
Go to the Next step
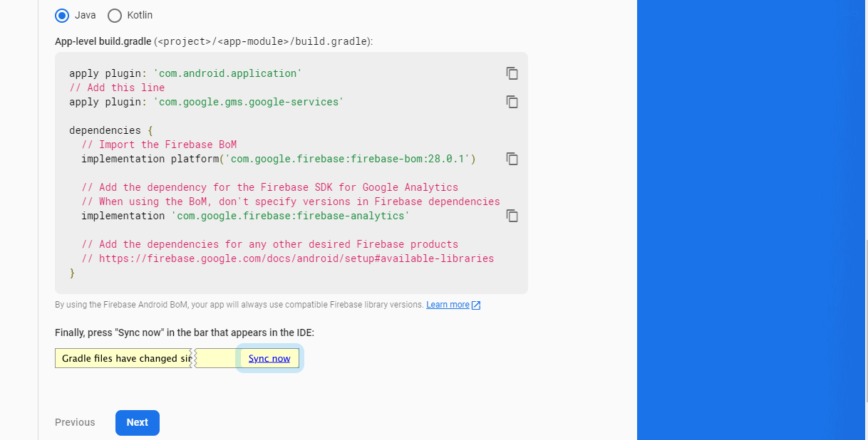138,422
